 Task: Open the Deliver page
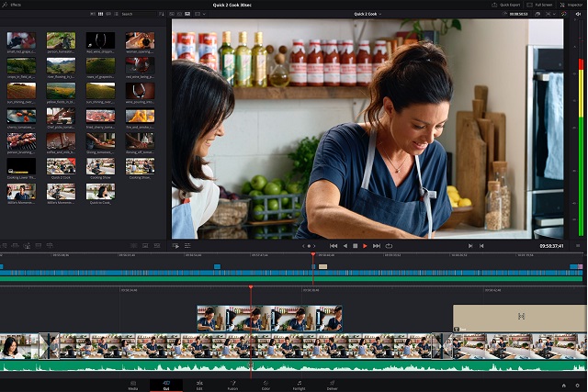click(x=332, y=384)
